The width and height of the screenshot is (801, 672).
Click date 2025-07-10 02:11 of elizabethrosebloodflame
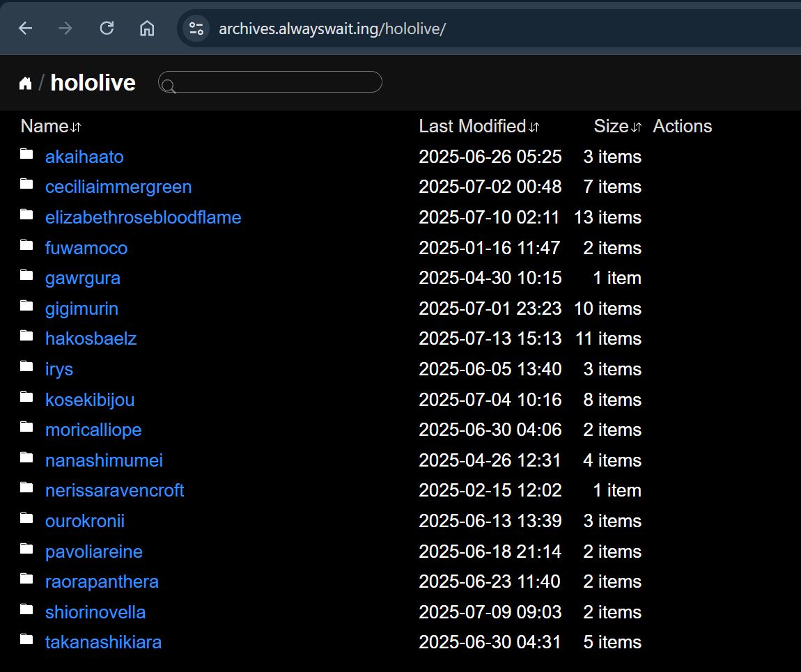click(x=490, y=217)
